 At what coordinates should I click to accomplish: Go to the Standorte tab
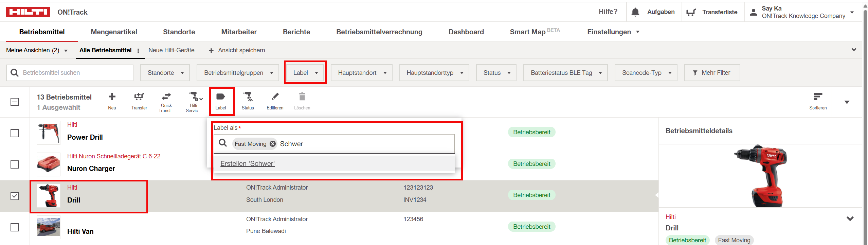[x=179, y=32]
